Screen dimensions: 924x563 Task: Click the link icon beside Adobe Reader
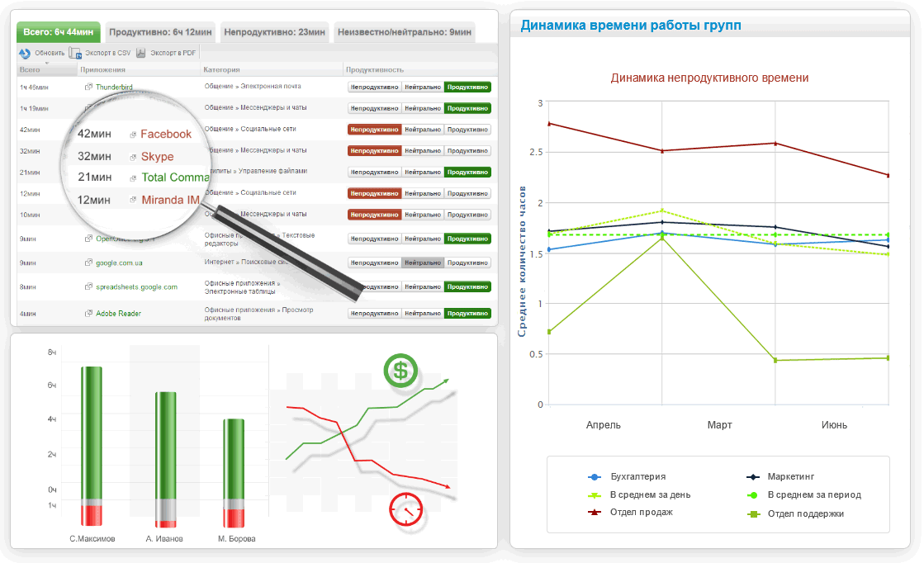[x=88, y=314]
